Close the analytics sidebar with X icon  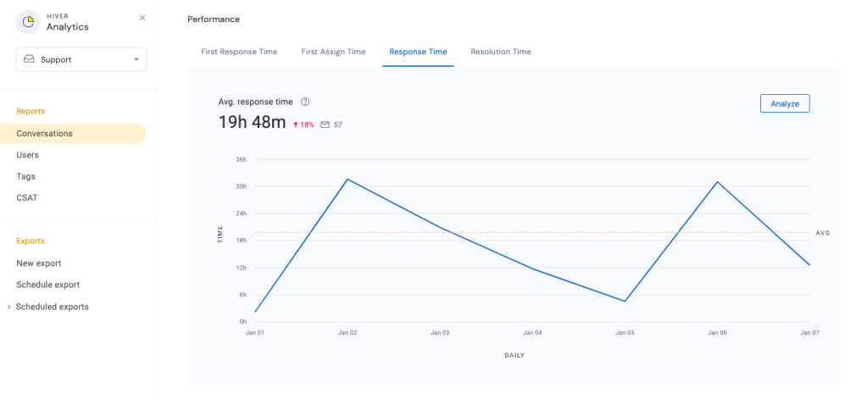142,18
